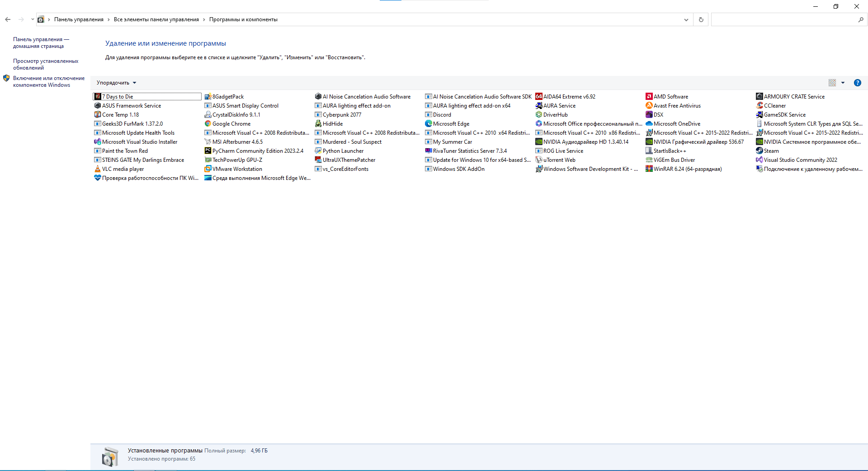Click the Программы и компоненты breadcrumb
The width and height of the screenshot is (868, 471).
click(x=243, y=19)
